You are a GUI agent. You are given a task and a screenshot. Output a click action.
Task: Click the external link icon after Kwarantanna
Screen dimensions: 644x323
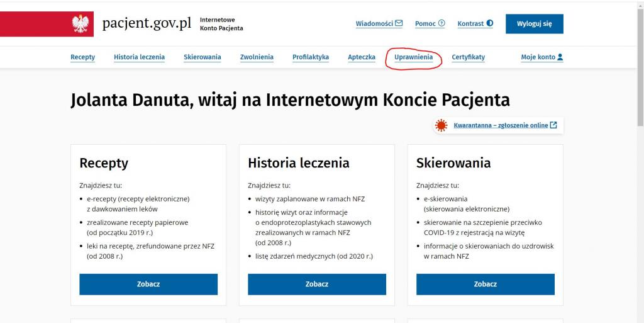coord(553,125)
